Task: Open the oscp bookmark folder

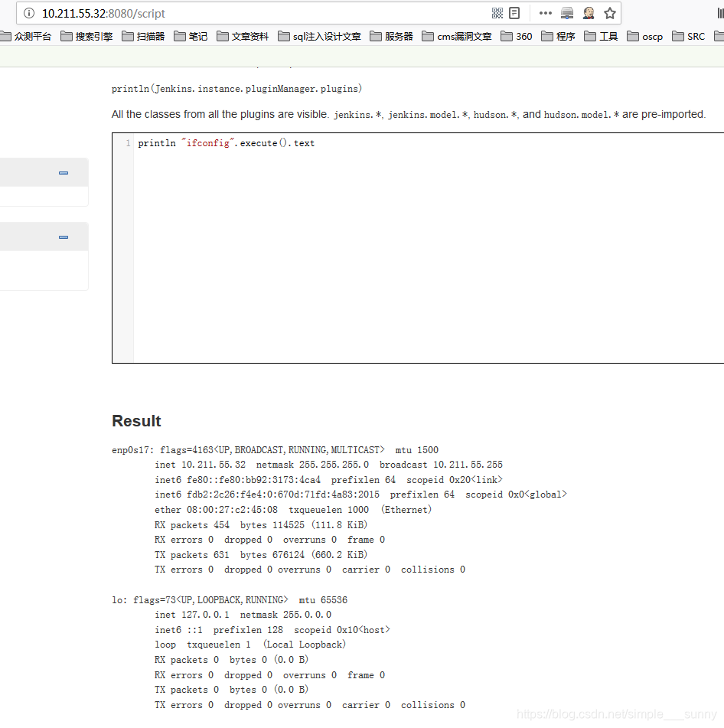Action: pos(644,36)
